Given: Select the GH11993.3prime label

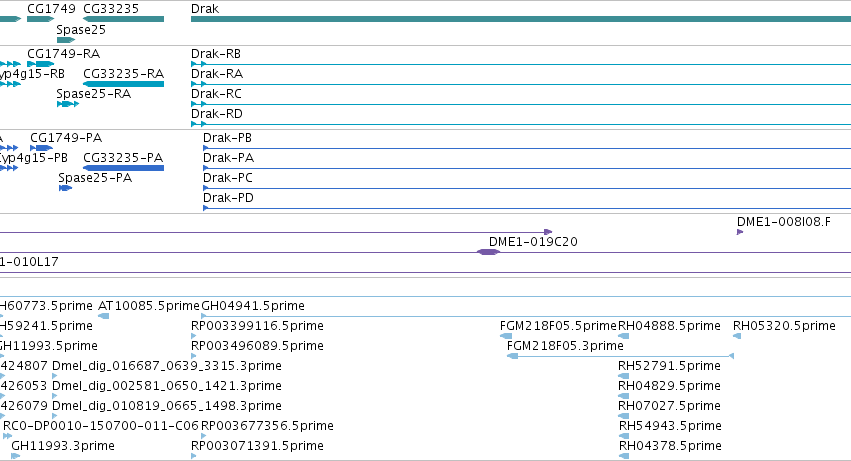Looking at the screenshot, I should [x=63, y=446].
